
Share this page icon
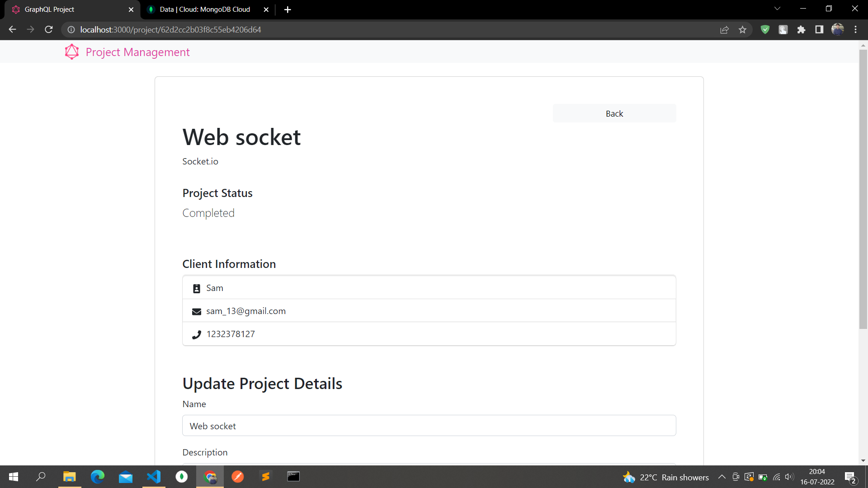(x=724, y=29)
